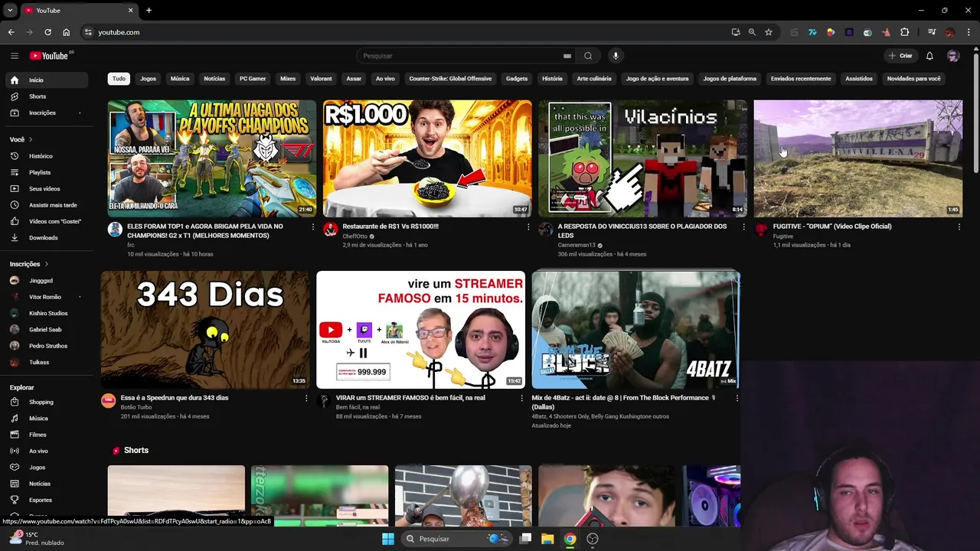Open Notícias in Explorar section
This screenshot has width=980, height=551.
point(46,484)
